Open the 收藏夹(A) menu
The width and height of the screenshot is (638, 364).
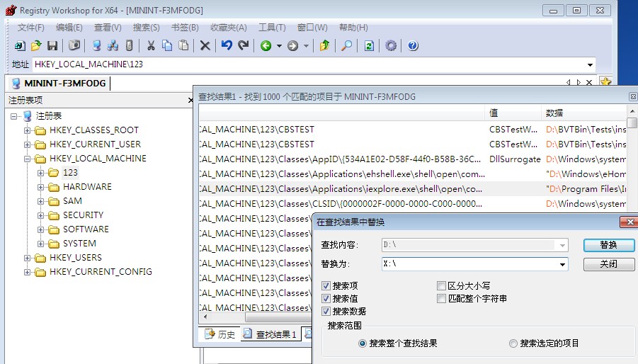tap(229, 28)
